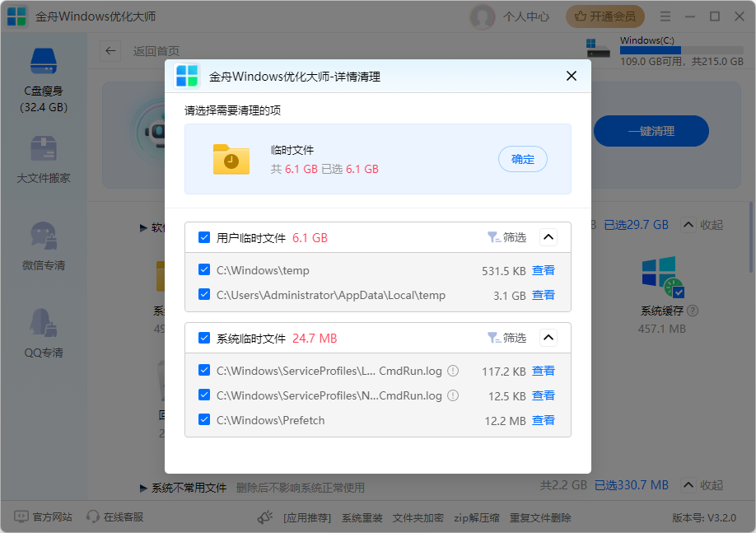Click the 筛选 filter for 系统临时文件
Image resolution: width=756 pixels, height=533 pixels.
(x=506, y=338)
